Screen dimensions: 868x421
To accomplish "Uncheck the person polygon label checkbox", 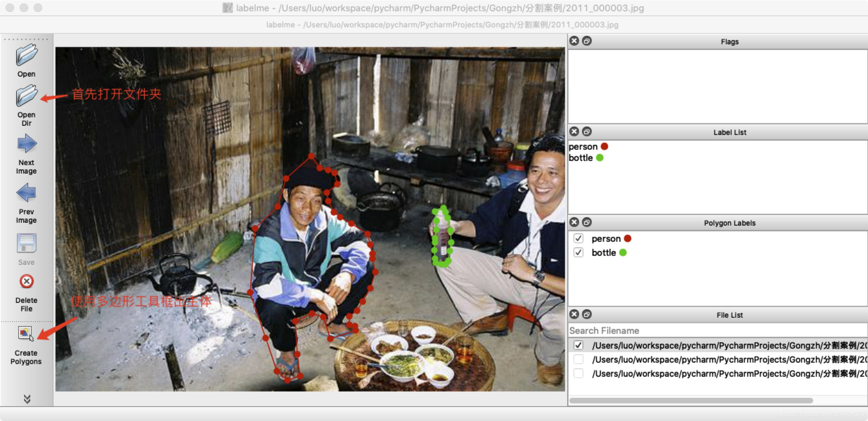I will click(578, 239).
